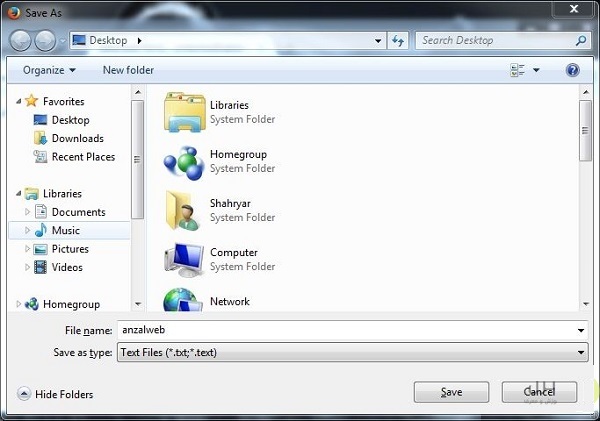Open the change view dropdown arrow
600x421 pixels.
tap(536, 70)
